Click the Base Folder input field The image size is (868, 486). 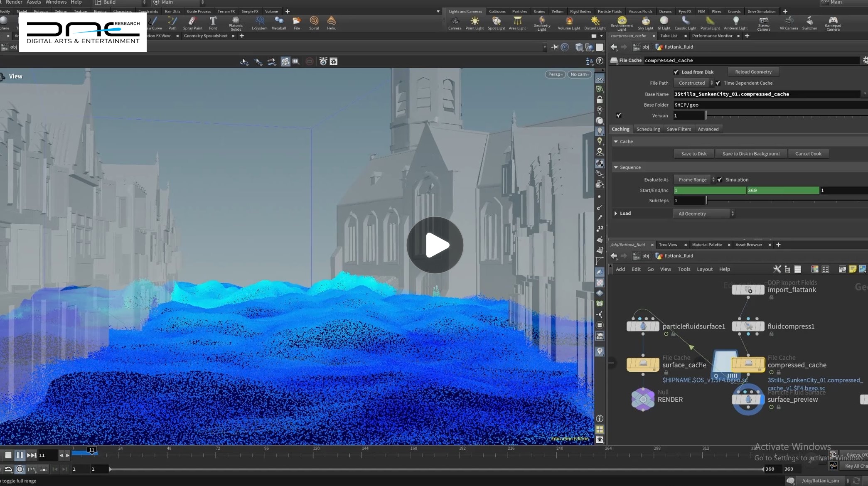coord(770,105)
